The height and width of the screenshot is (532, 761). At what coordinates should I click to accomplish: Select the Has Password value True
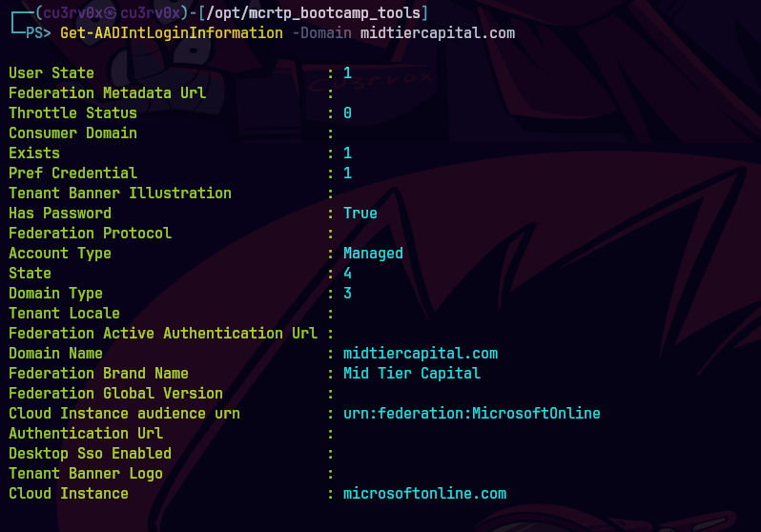click(360, 213)
